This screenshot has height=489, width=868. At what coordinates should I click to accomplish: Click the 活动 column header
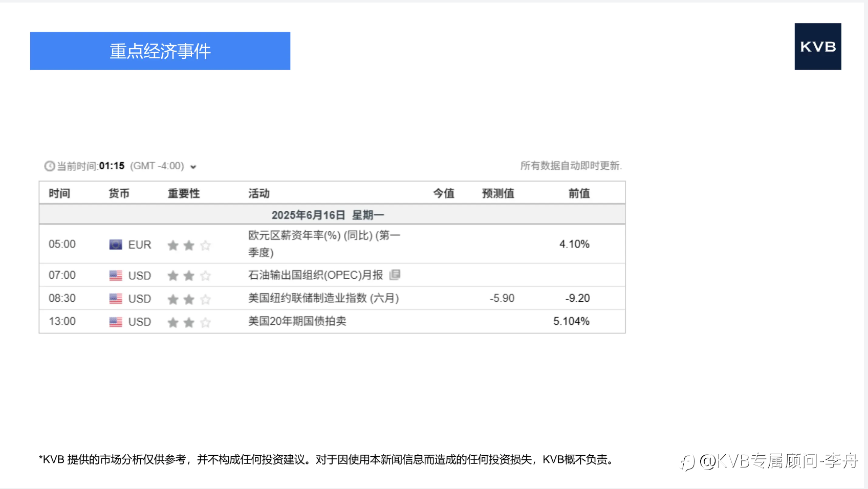point(259,193)
